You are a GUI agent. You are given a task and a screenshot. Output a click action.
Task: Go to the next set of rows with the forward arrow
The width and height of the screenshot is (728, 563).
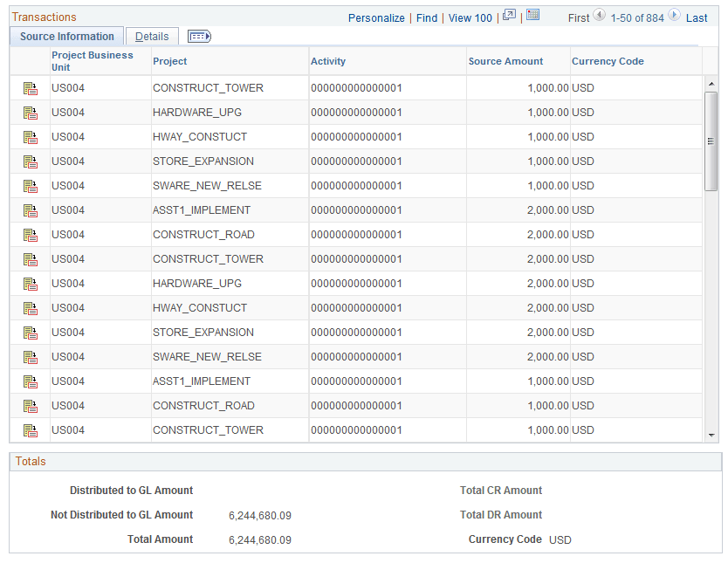coord(672,16)
